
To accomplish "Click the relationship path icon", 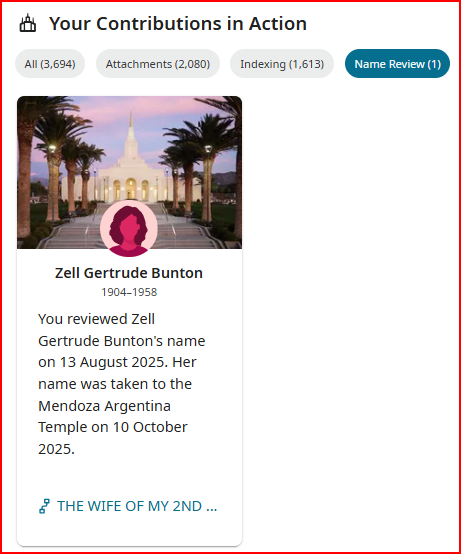I will [x=44, y=506].
